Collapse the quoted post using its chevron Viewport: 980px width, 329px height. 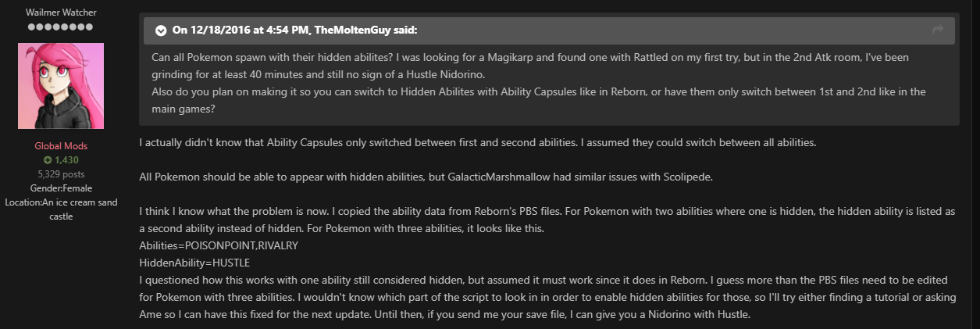[x=161, y=30]
